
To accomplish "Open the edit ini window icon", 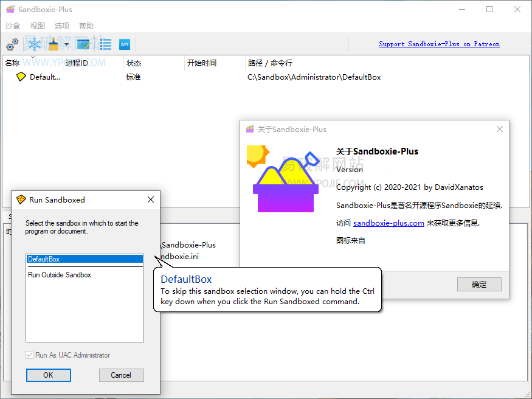I will coord(84,44).
